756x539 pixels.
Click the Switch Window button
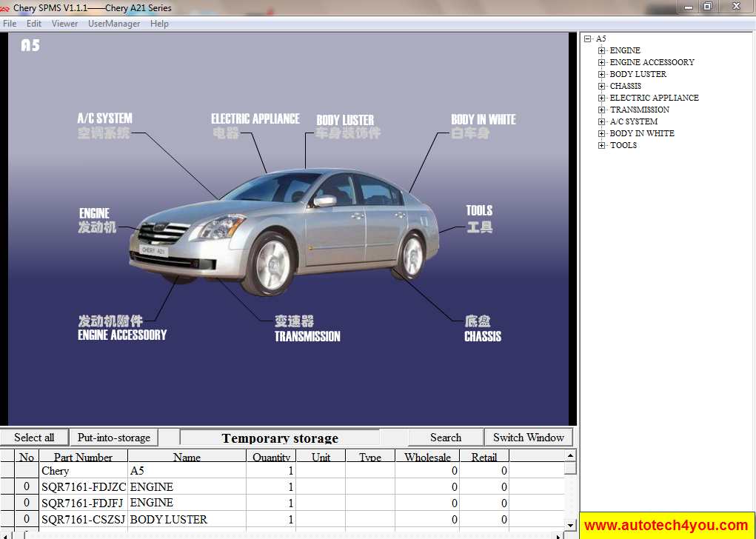click(529, 437)
